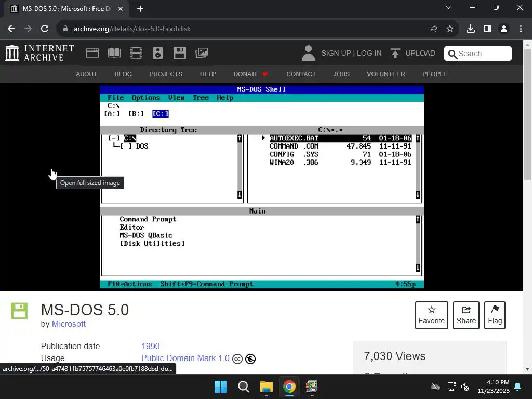The image size is (532, 399).
Task: Click LOG IN link
Action: pyautogui.click(x=369, y=54)
